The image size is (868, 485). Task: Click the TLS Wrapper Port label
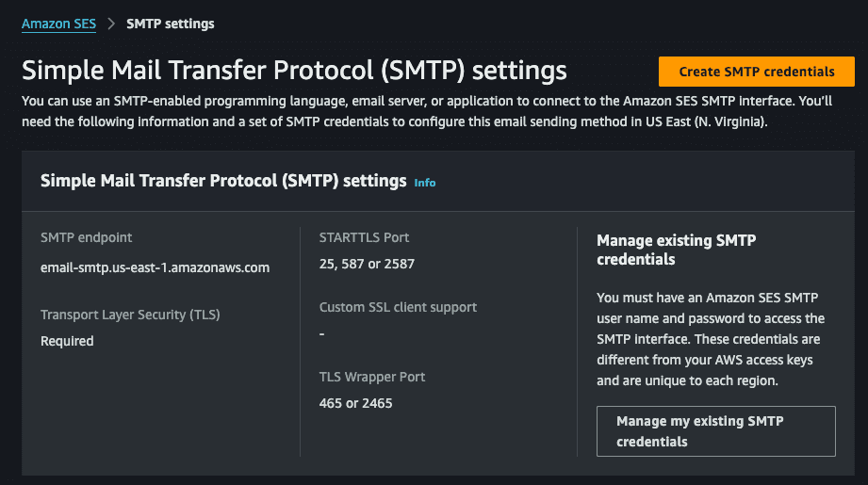click(372, 377)
